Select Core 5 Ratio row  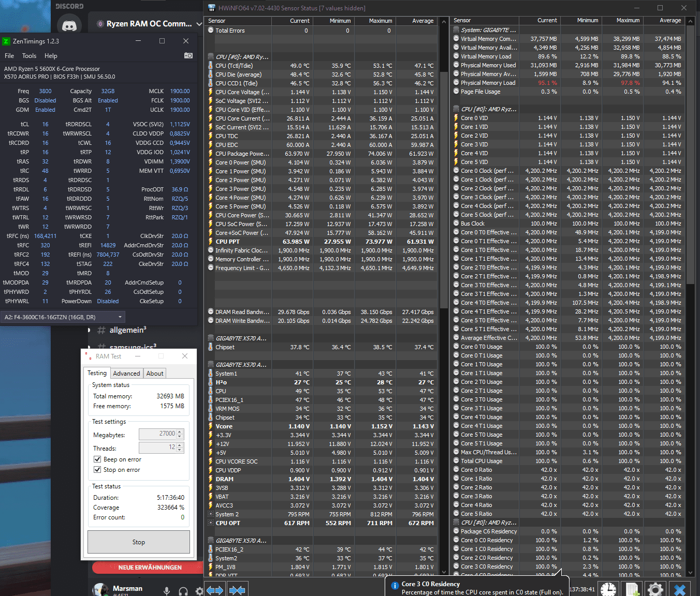tap(567, 514)
